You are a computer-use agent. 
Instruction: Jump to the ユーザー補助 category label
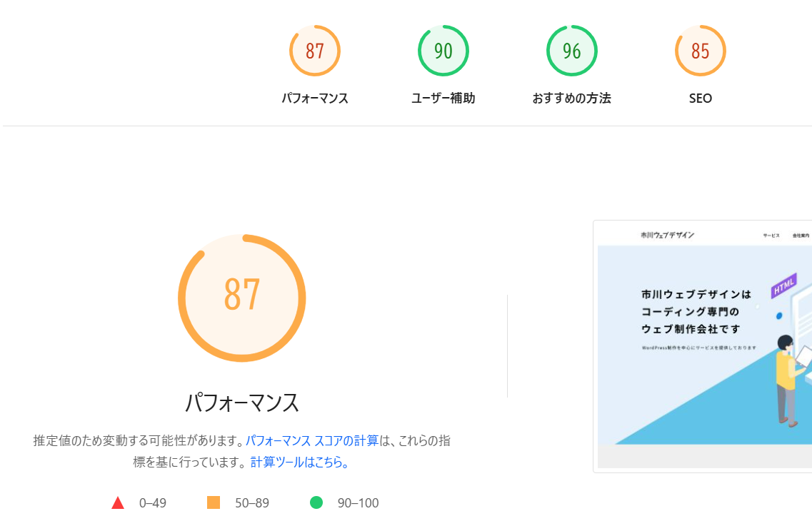pyautogui.click(x=443, y=98)
